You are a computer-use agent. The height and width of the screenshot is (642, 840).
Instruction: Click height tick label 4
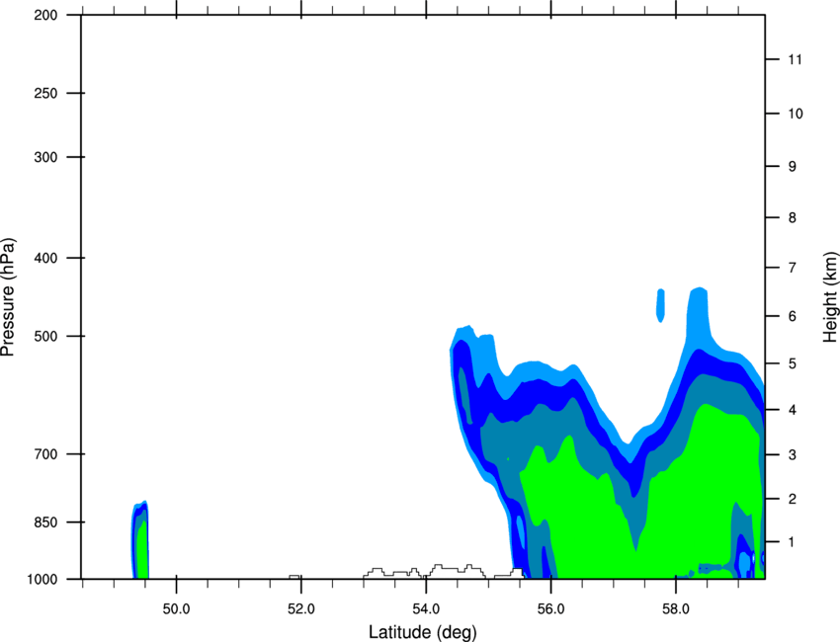(793, 410)
